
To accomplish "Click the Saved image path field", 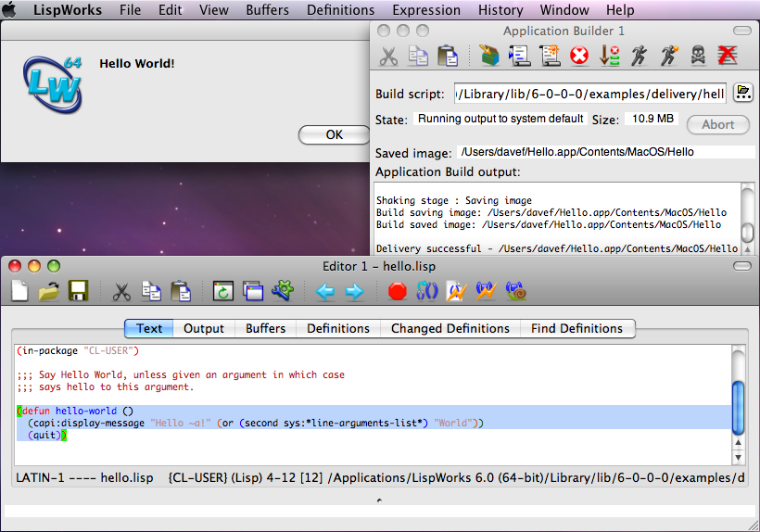I will (606, 152).
